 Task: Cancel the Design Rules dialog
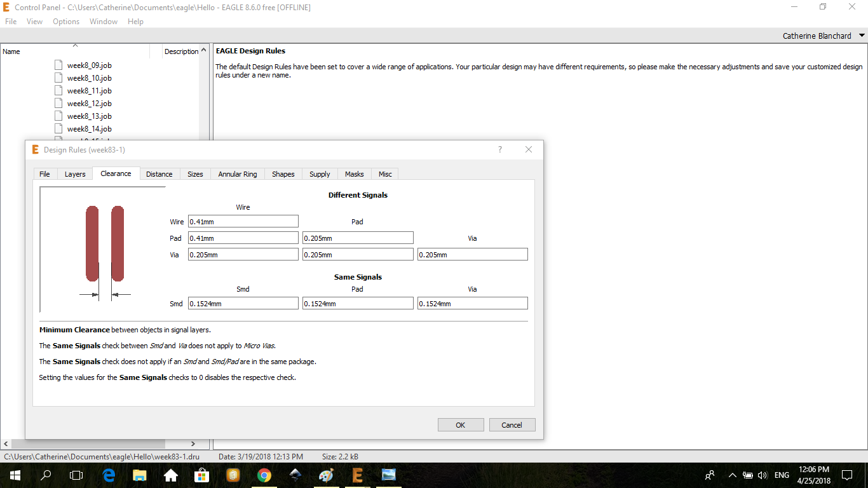tap(512, 425)
